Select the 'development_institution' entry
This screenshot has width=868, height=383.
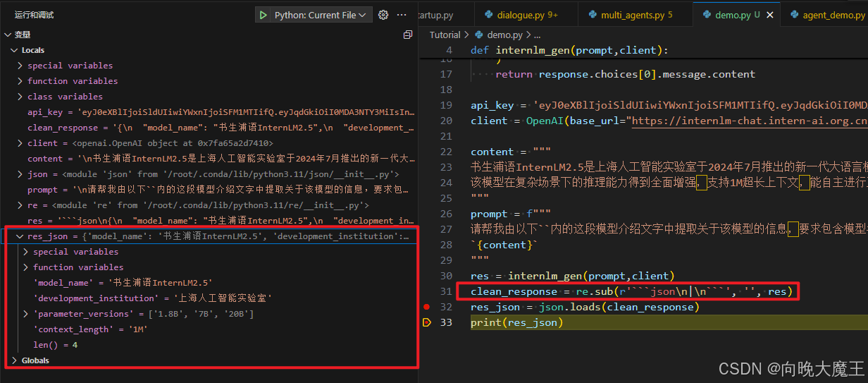click(209, 298)
